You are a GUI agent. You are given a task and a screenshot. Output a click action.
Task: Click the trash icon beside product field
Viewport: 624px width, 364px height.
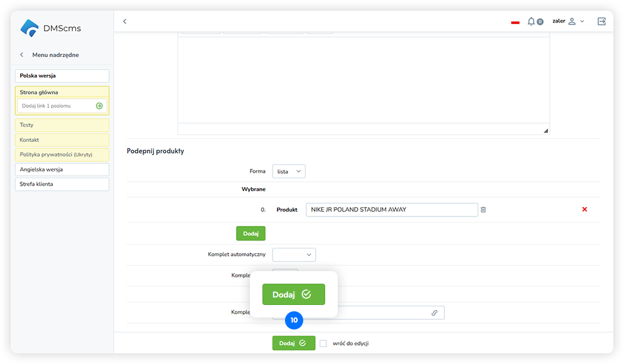pos(483,210)
